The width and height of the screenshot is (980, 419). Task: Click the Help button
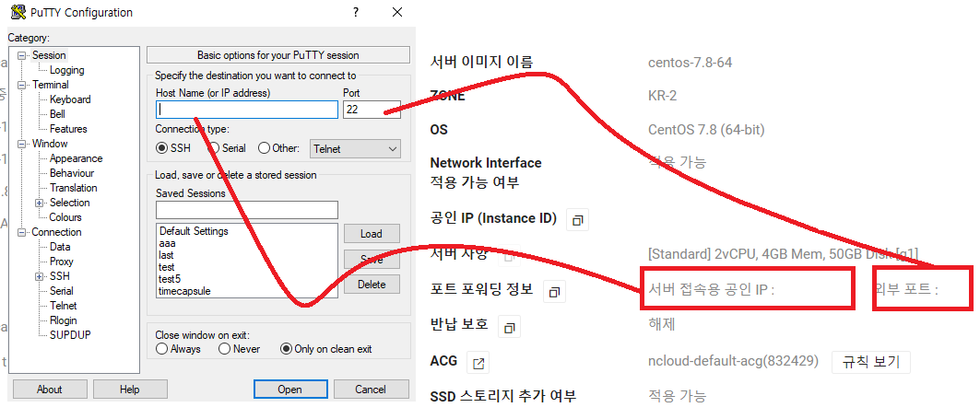[129, 390]
